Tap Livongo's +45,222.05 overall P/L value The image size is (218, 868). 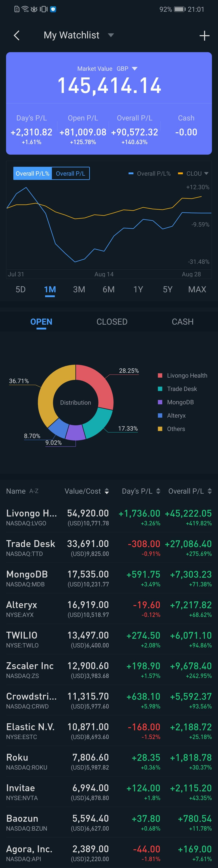pyautogui.click(x=188, y=513)
